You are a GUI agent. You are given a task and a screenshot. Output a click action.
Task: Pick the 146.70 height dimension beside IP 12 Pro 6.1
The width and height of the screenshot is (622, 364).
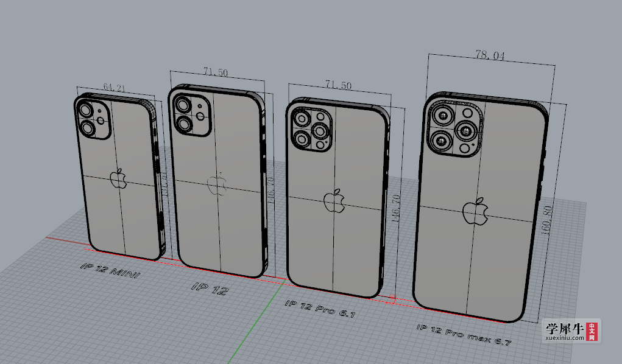click(x=395, y=208)
